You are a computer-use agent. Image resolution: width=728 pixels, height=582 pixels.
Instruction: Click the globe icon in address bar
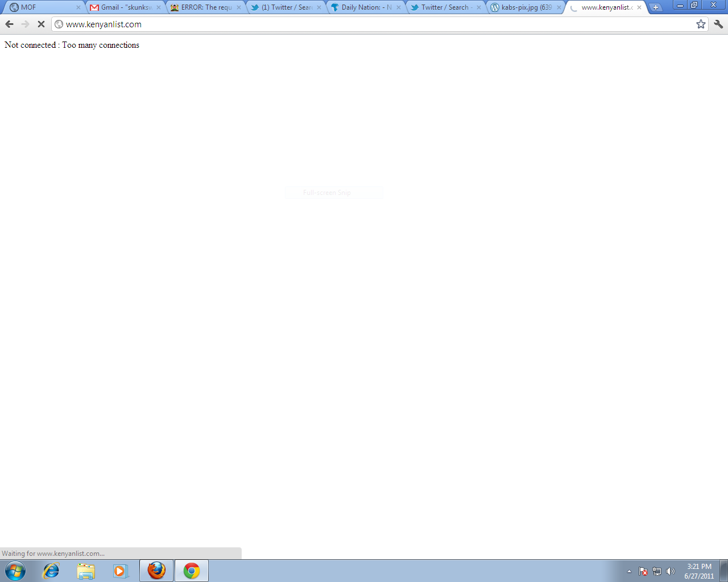pyautogui.click(x=59, y=24)
